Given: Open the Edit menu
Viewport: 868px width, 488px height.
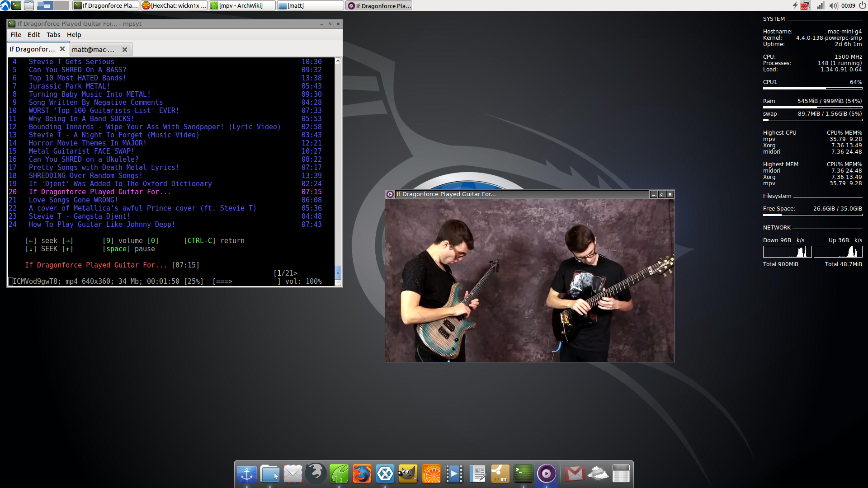Looking at the screenshot, I should coord(33,35).
